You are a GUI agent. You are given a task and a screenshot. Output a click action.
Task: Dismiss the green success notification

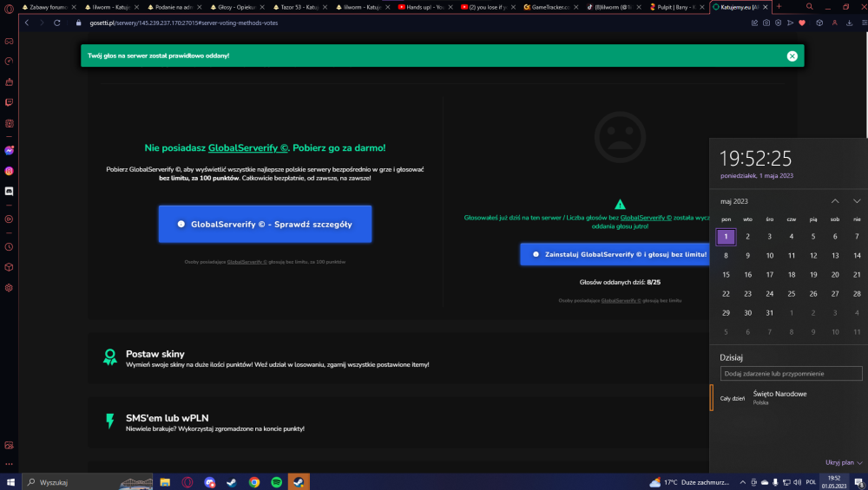[792, 56]
